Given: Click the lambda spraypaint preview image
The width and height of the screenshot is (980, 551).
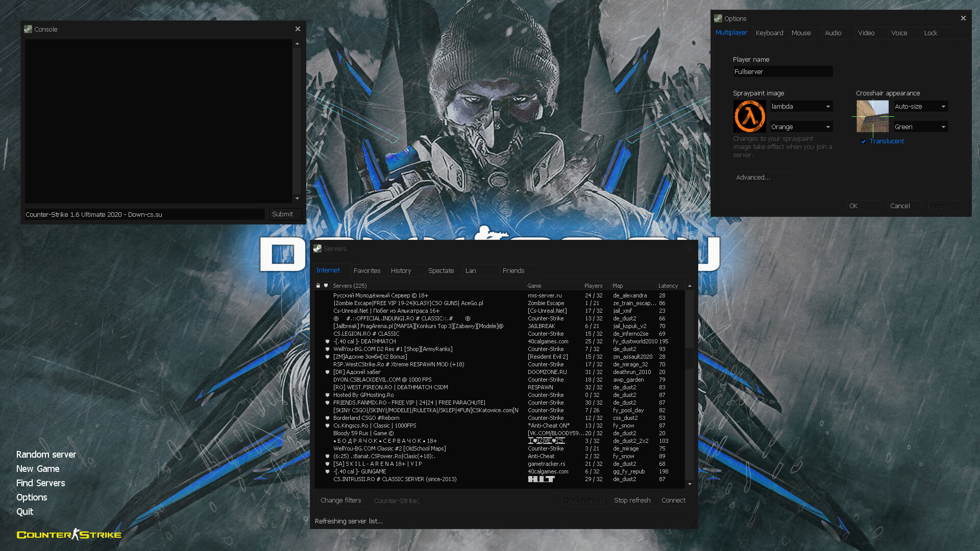Looking at the screenshot, I should pos(749,116).
